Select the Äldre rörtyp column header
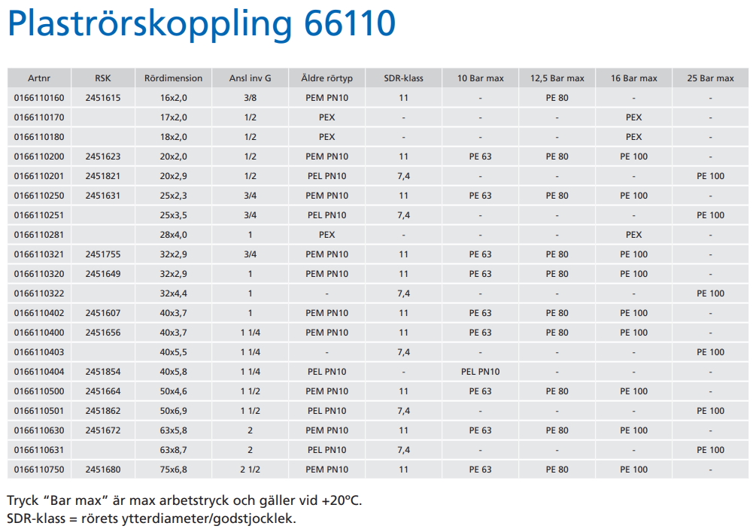Image resolution: width=756 pixels, height=532 pixels. pyautogui.click(x=326, y=78)
